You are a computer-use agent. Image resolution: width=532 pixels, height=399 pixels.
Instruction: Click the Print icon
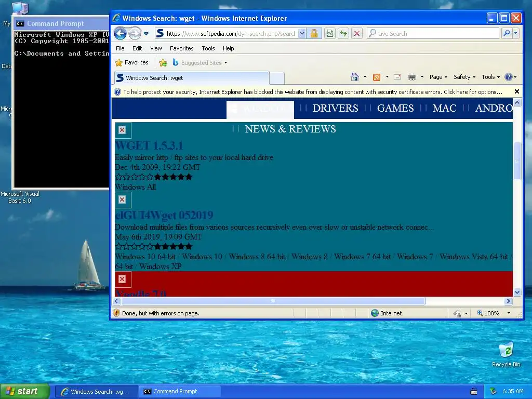pos(411,77)
